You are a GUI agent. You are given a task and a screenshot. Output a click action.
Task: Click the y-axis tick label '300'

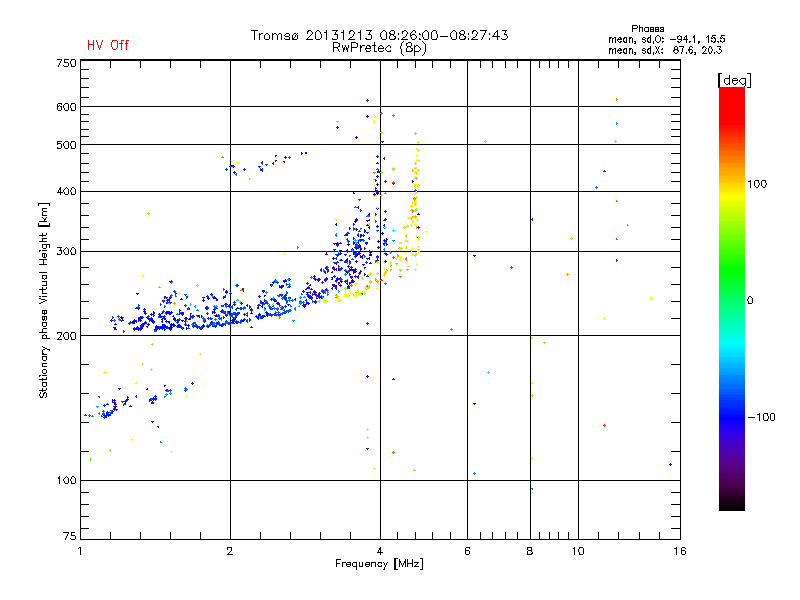point(66,251)
